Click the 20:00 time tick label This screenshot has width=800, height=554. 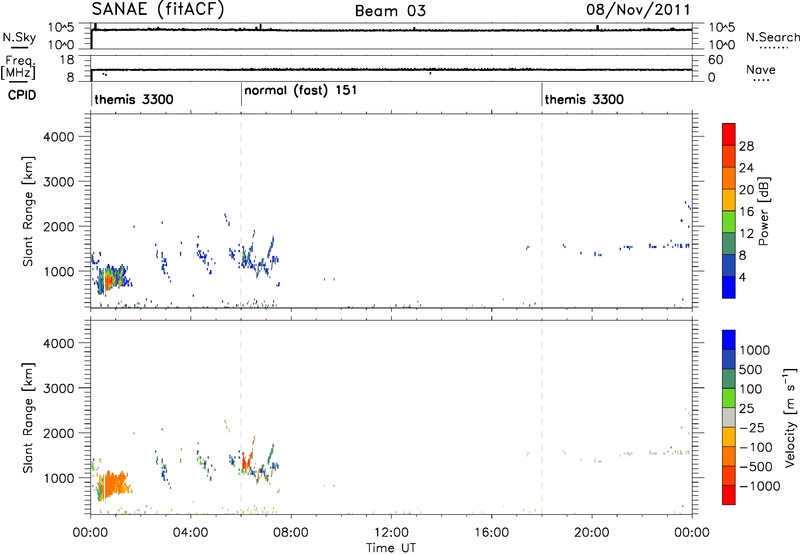[x=592, y=533]
